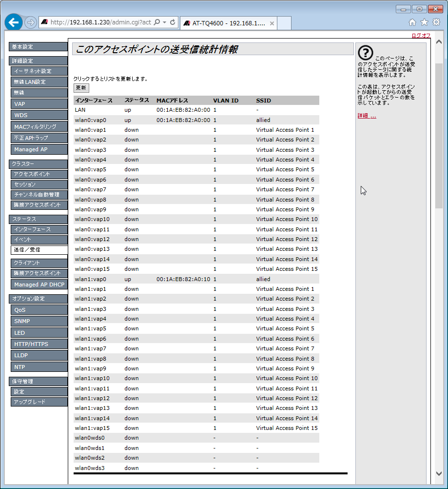Click the search magnifier in address bar
Screen dimensions: 448x489
point(157,22)
